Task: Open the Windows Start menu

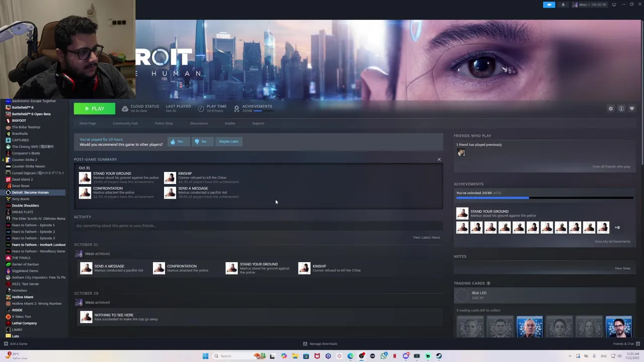Action: pos(205,356)
